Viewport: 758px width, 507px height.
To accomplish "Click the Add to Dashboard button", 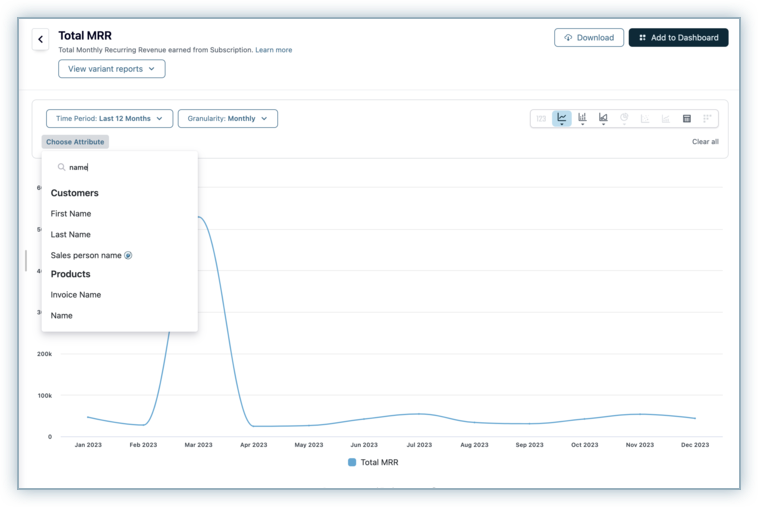I will click(x=678, y=38).
